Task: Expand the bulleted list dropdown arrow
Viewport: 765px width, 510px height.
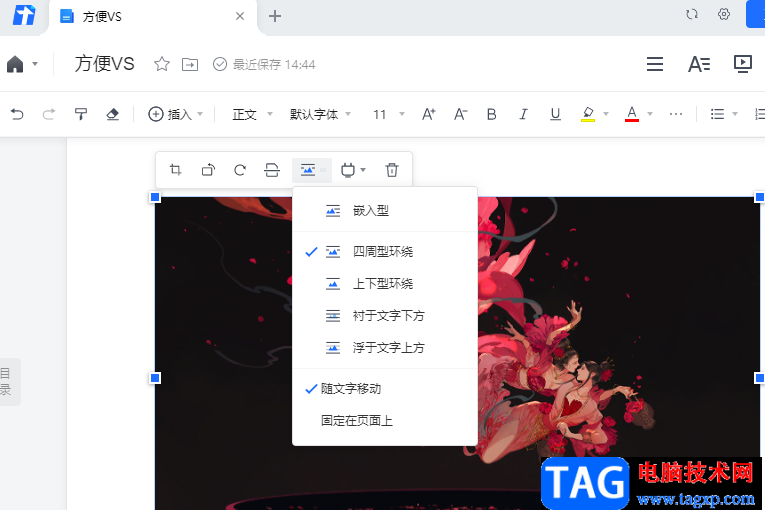Action: pyautogui.click(x=735, y=114)
